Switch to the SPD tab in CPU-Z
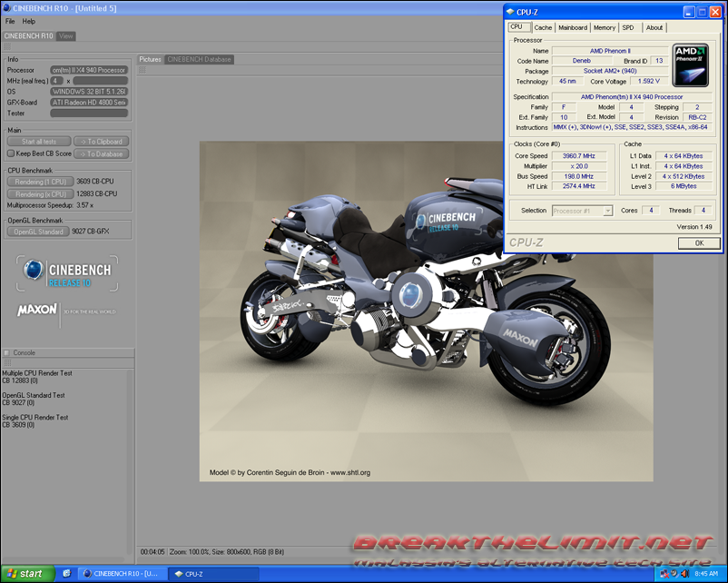This screenshot has height=583, width=728. [628, 28]
